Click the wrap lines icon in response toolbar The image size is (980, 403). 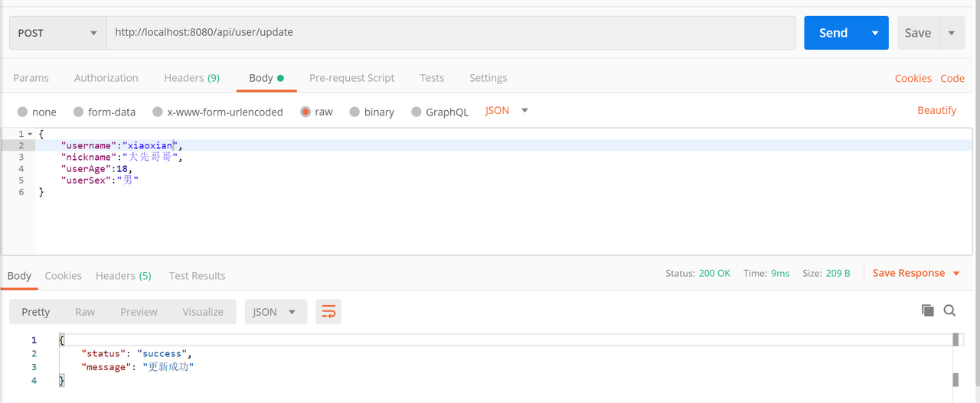[328, 311]
